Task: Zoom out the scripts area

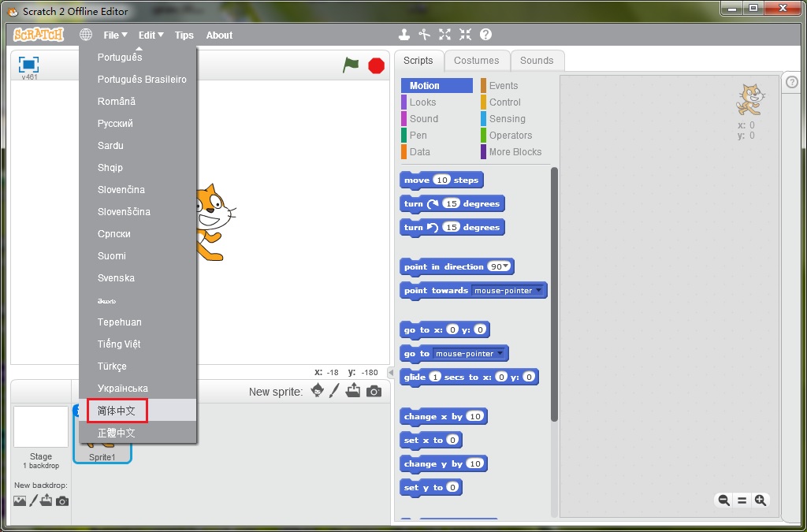Action: click(724, 500)
